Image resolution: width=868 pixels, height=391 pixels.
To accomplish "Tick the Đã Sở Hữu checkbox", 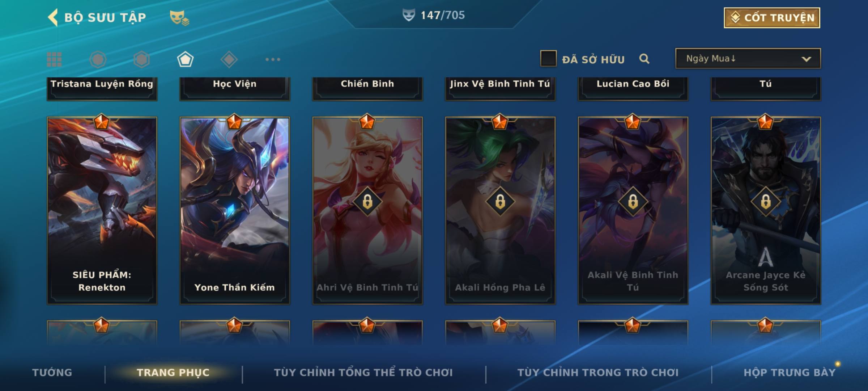I will (548, 58).
